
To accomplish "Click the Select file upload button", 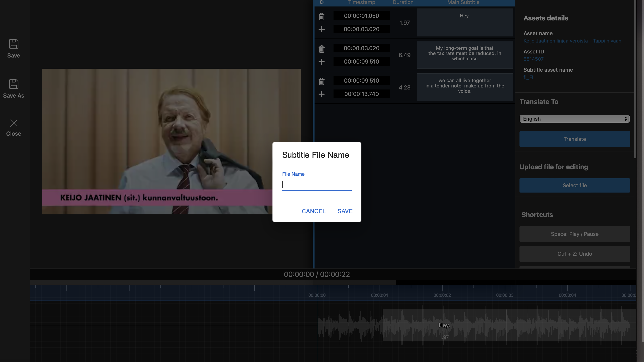I will pos(574,185).
